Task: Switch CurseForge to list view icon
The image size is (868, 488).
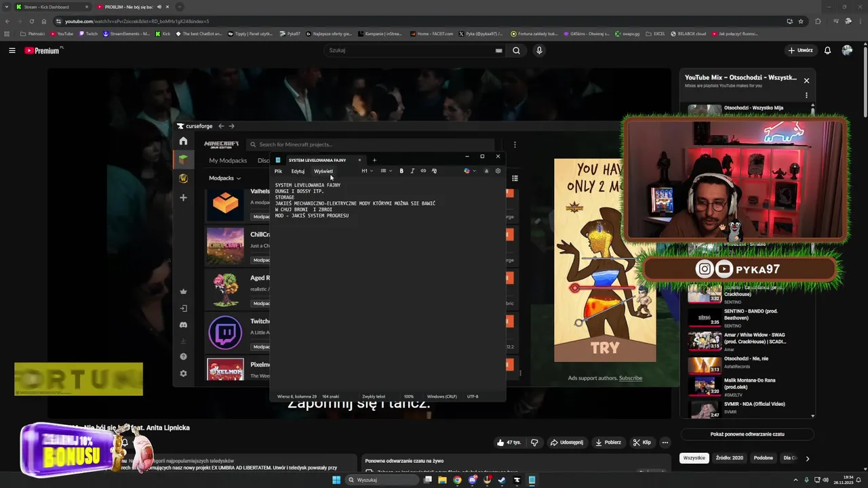Action: (x=515, y=178)
